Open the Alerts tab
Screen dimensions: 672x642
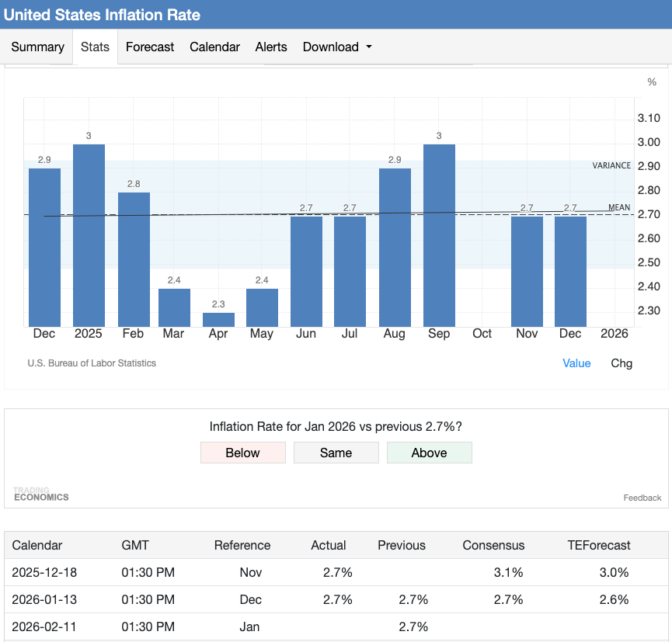coord(271,47)
